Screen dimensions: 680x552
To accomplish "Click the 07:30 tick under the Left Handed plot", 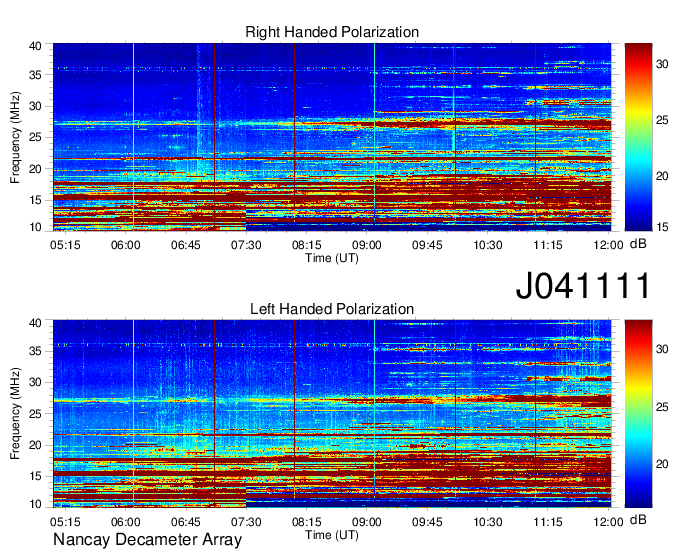I will point(246,522).
